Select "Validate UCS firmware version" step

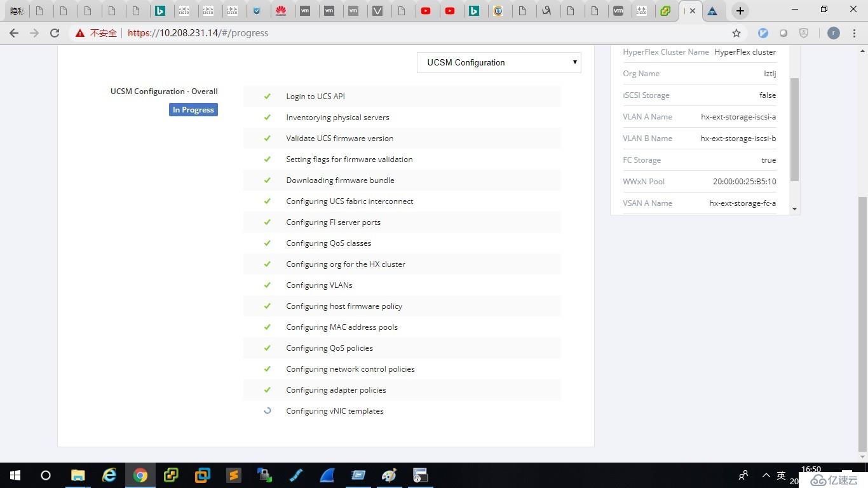339,139
